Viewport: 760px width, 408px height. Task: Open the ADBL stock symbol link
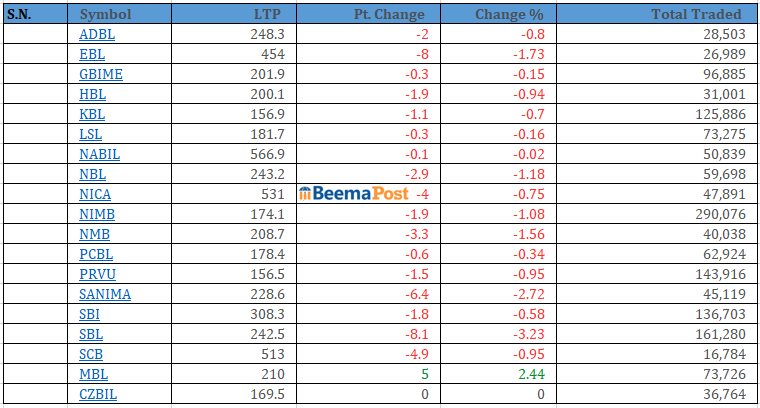pos(96,34)
